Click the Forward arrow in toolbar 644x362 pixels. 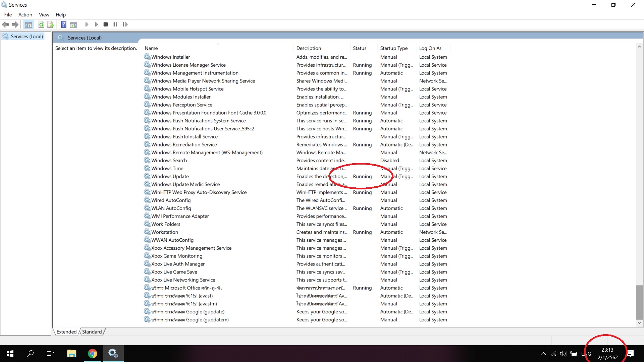[x=15, y=24]
